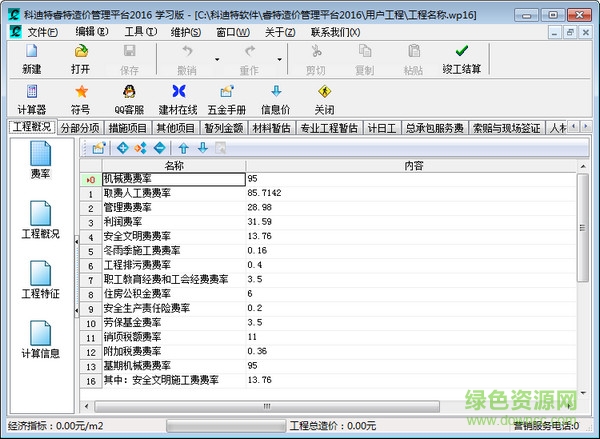Click the 内容 column header

click(414, 166)
